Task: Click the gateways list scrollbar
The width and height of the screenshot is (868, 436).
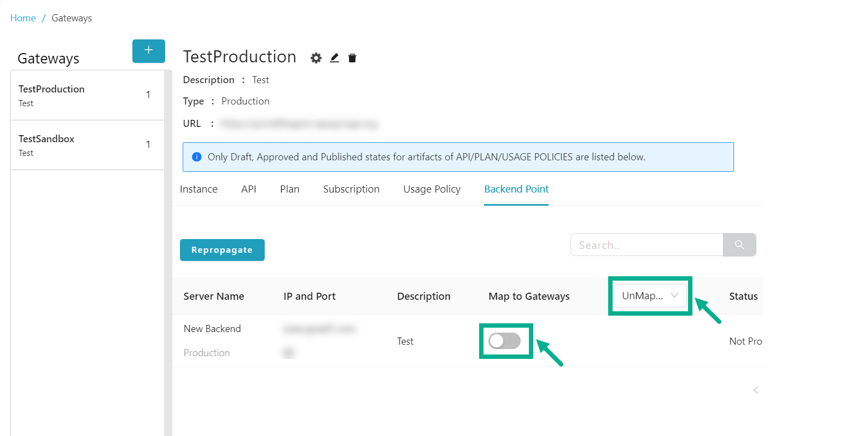Action: tap(168, 253)
